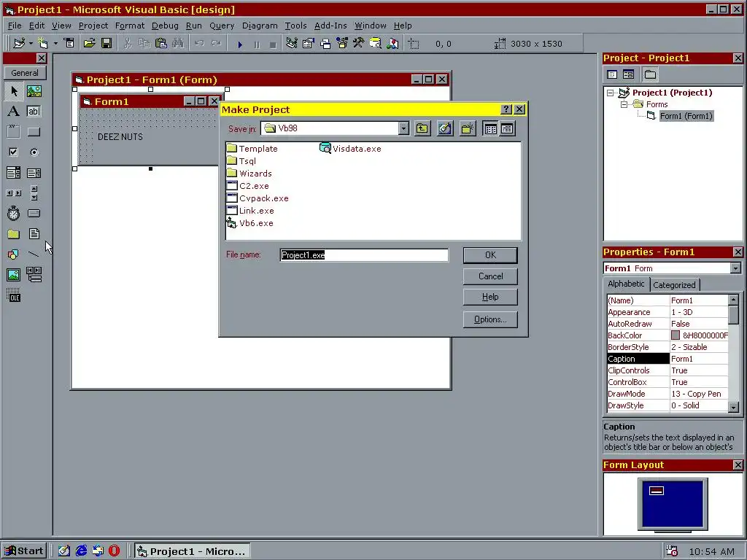This screenshot has height=560, width=747.
Task: Select the CommandButton control in the toolbox
Action: (34, 132)
